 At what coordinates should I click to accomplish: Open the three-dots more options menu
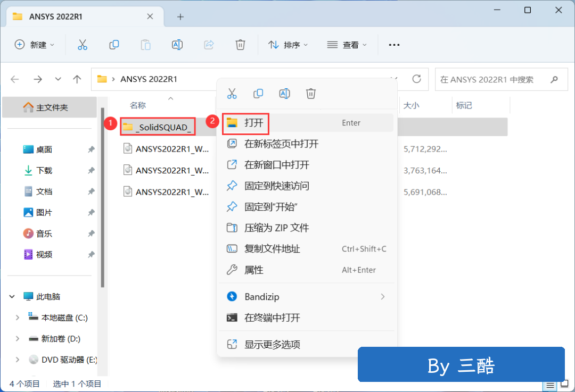pyautogui.click(x=394, y=45)
